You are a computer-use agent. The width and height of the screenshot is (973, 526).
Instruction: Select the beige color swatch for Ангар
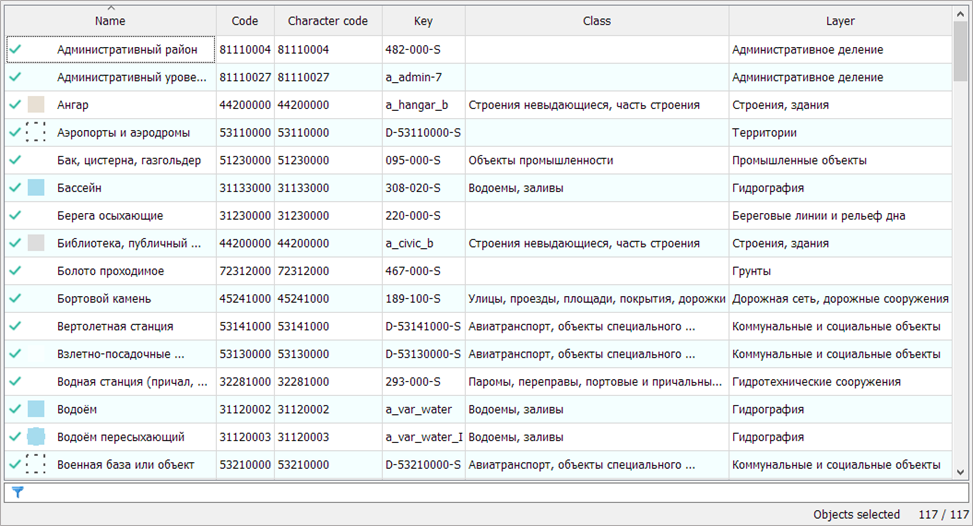pos(36,104)
